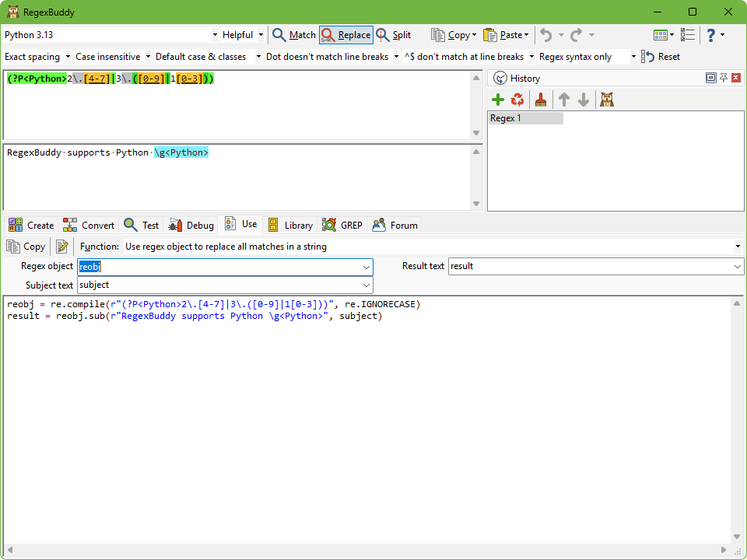Move History regex up
Screen dimensions: 747x560
pyautogui.click(x=564, y=100)
